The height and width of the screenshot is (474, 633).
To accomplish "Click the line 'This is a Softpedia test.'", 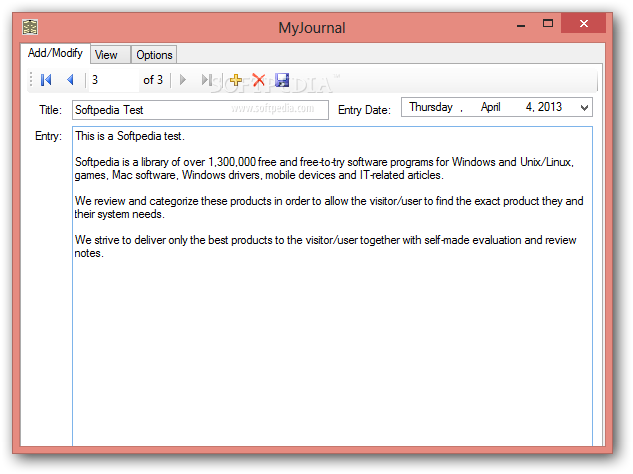I will coord(130,136).
